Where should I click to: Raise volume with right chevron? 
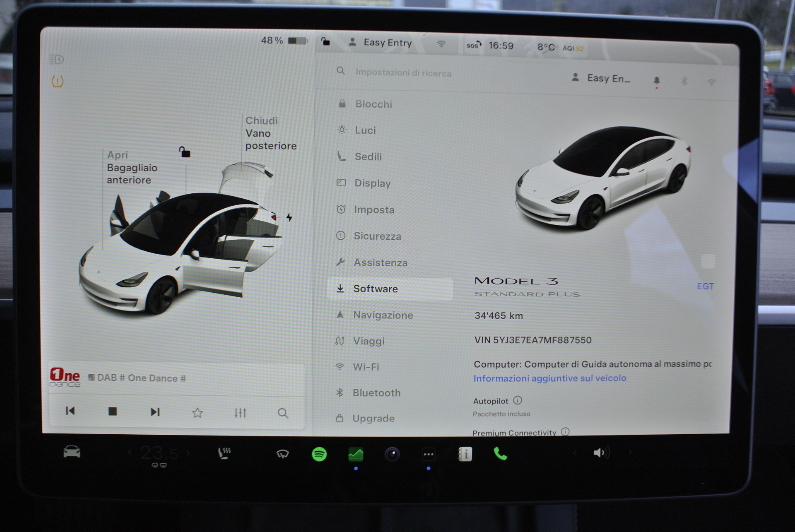(630, 453)
